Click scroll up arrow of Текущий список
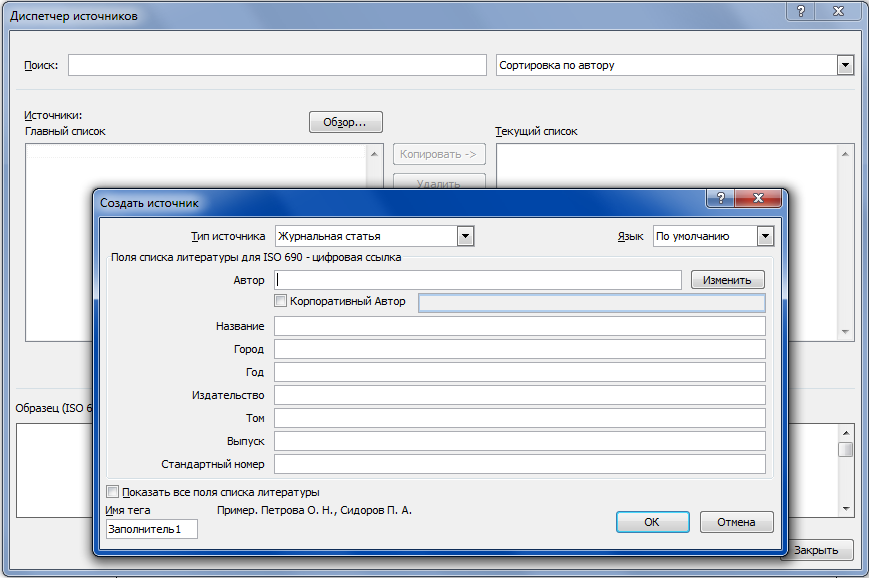The width and height of the screenshot is (869, 578). tap(845, 154)
